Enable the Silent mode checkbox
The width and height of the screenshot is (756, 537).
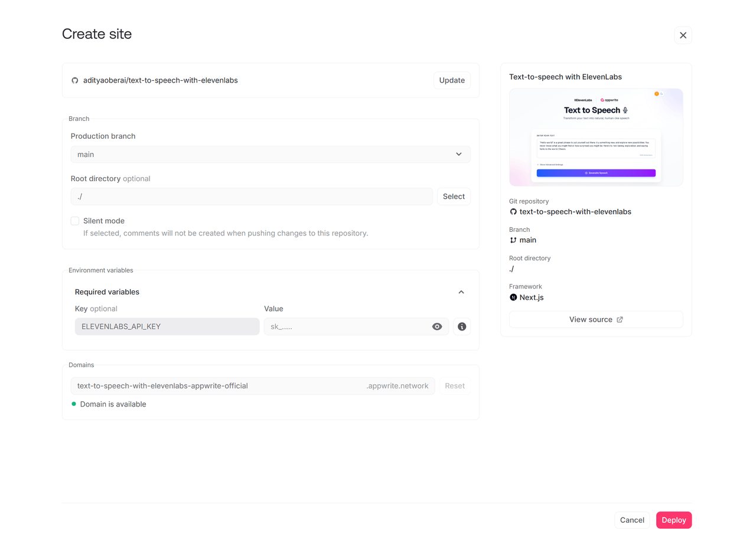click(75, 221)
